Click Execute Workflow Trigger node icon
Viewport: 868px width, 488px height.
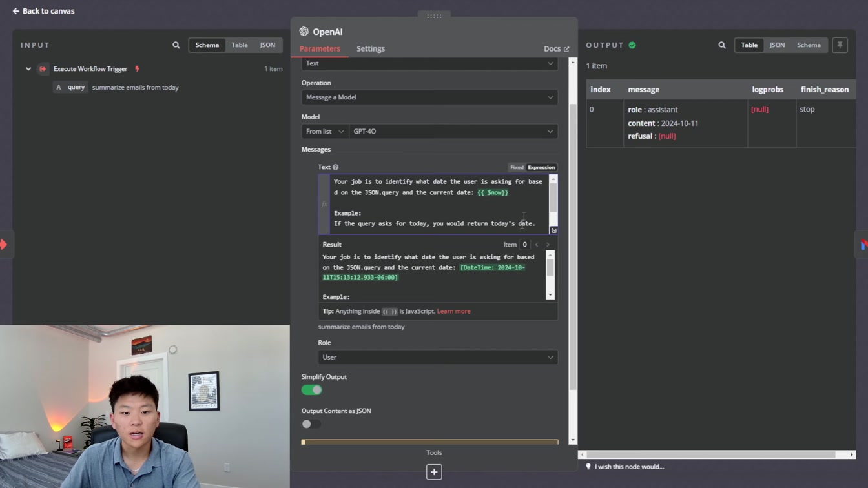pyautogui.click(x=43, y=69)
